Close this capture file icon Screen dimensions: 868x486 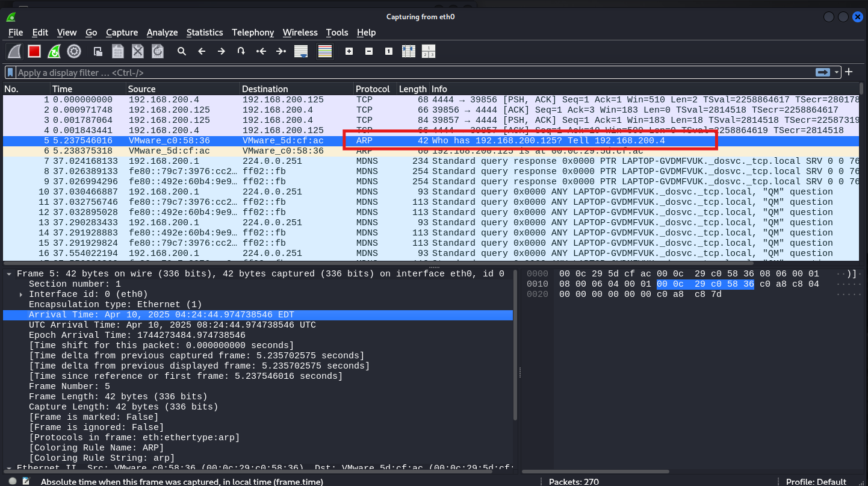pyautogui.click(x=138, y=51)
